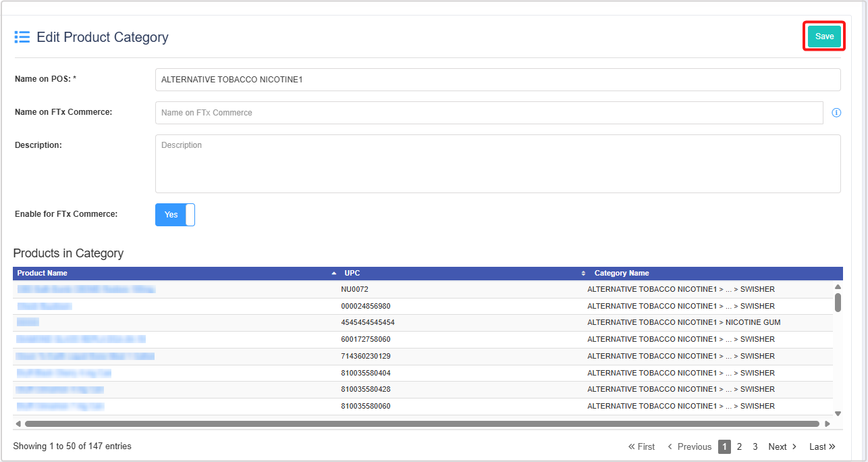Click into the Description text area

pos(497,163)
